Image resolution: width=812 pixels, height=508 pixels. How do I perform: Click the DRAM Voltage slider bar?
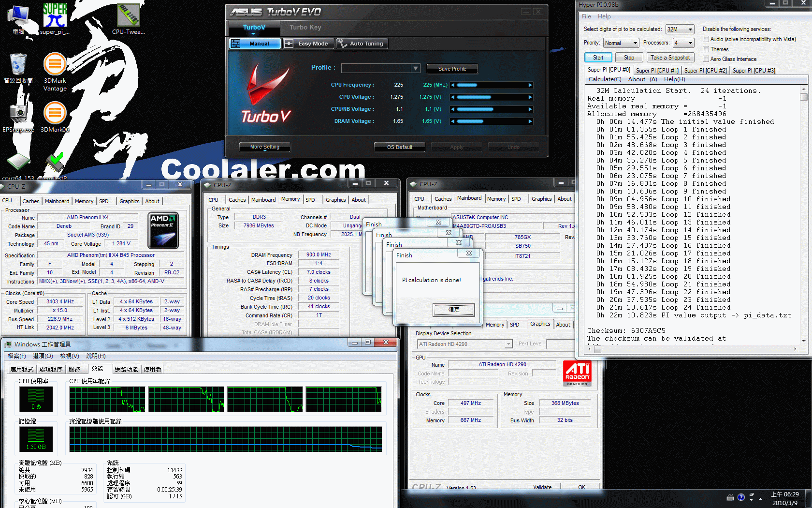(492, 121)
